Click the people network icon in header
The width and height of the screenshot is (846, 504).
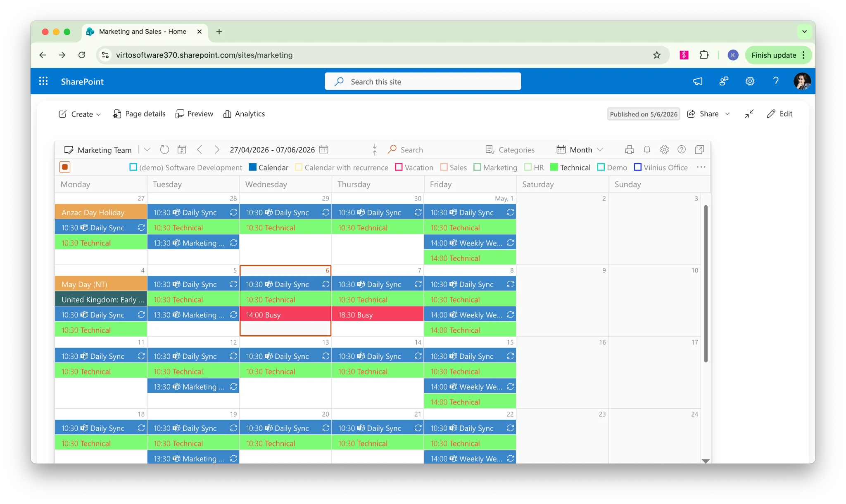point(724,81)
